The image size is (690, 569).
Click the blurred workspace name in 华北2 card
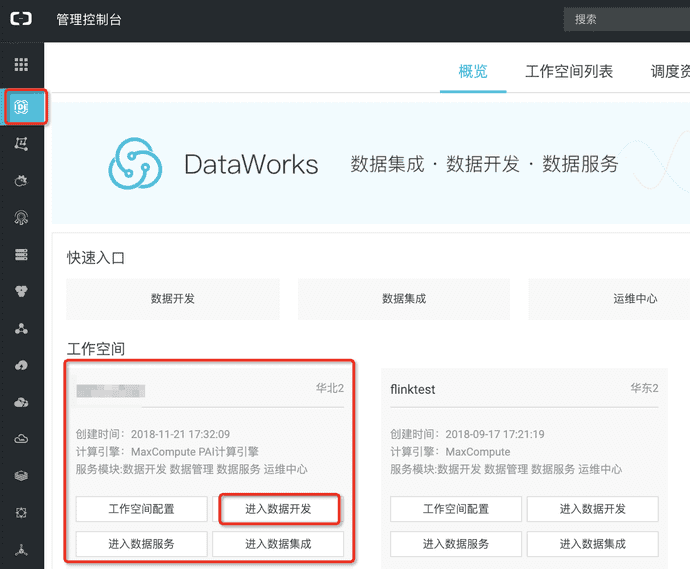110,390
